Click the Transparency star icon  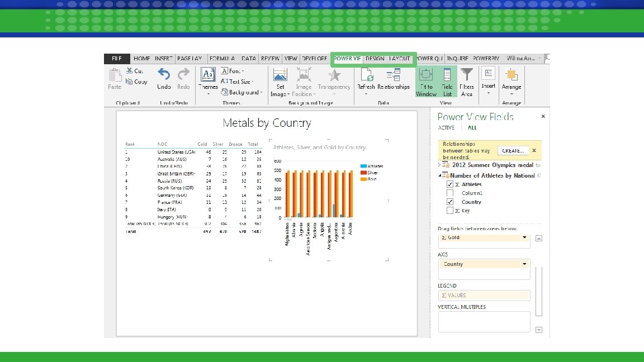(334, 75)
